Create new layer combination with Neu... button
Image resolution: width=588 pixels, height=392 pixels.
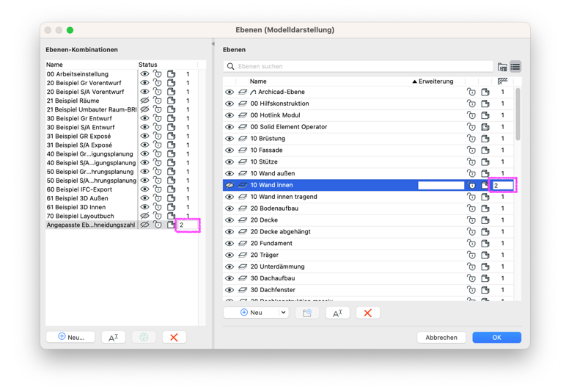point(70,337)
